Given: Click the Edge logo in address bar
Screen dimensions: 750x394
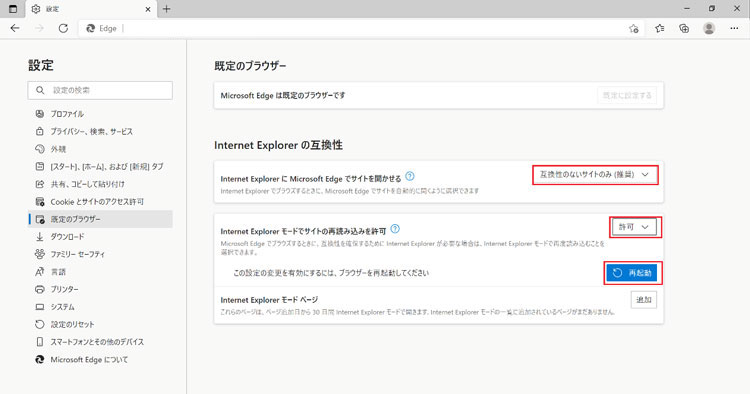Looking at the screenshot, I should [x=91, y=28].
